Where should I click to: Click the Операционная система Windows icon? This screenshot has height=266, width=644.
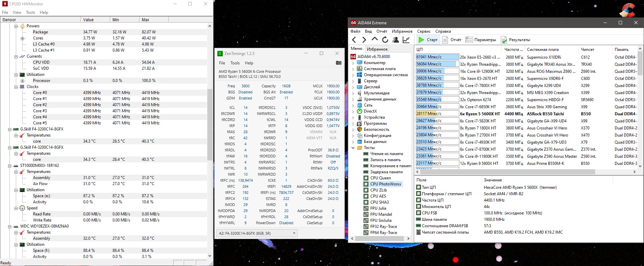pos(360,75)
